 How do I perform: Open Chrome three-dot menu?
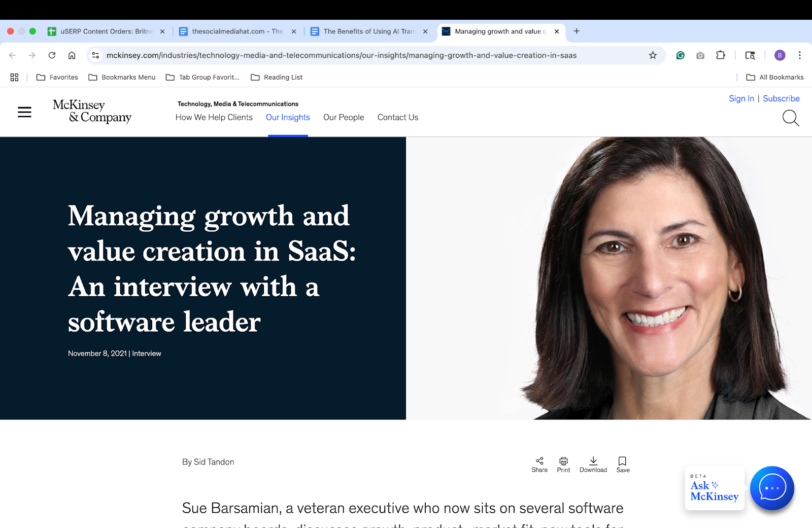[800, 55]
